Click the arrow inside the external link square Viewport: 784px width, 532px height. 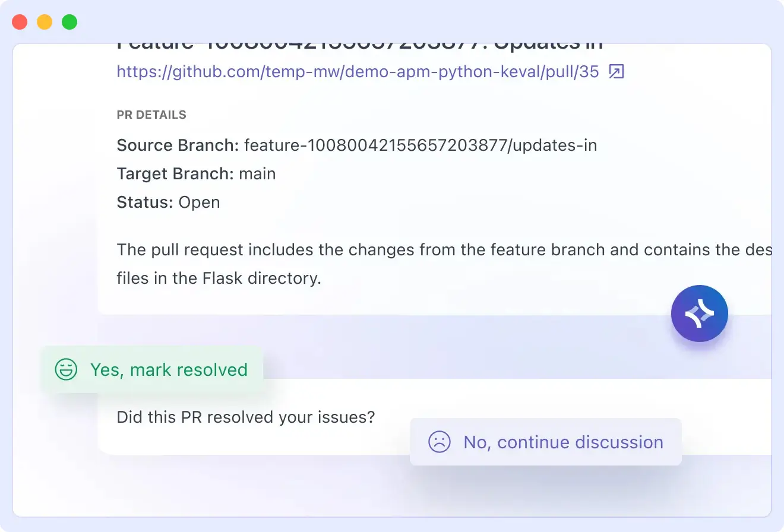click(x=616, y=71)
